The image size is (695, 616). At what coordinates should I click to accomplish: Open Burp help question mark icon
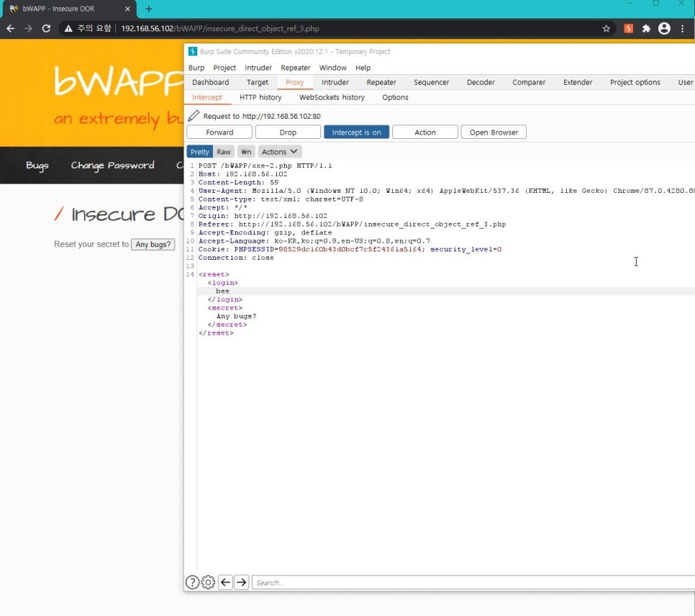pos(192,582)
